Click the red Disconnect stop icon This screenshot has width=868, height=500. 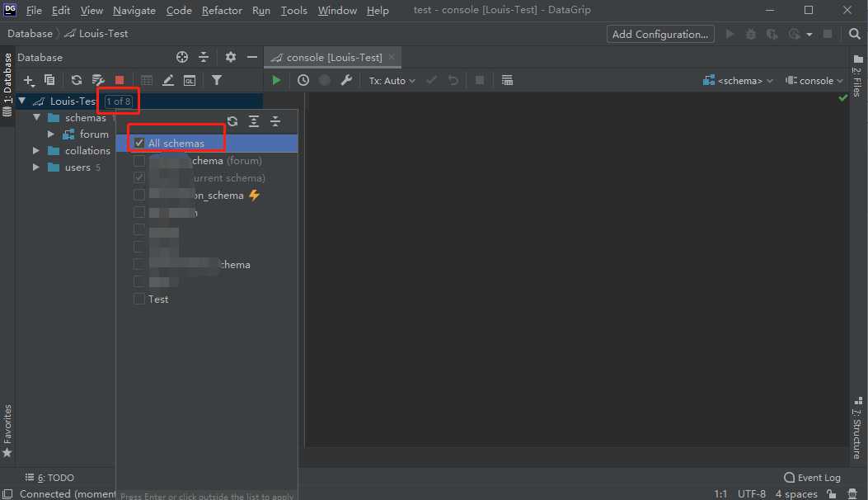click(x=119, y=80)
